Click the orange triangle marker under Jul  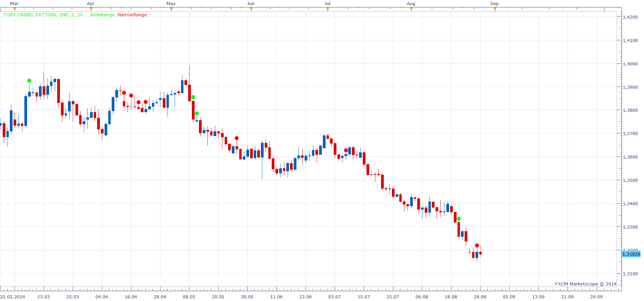[328, 9]
